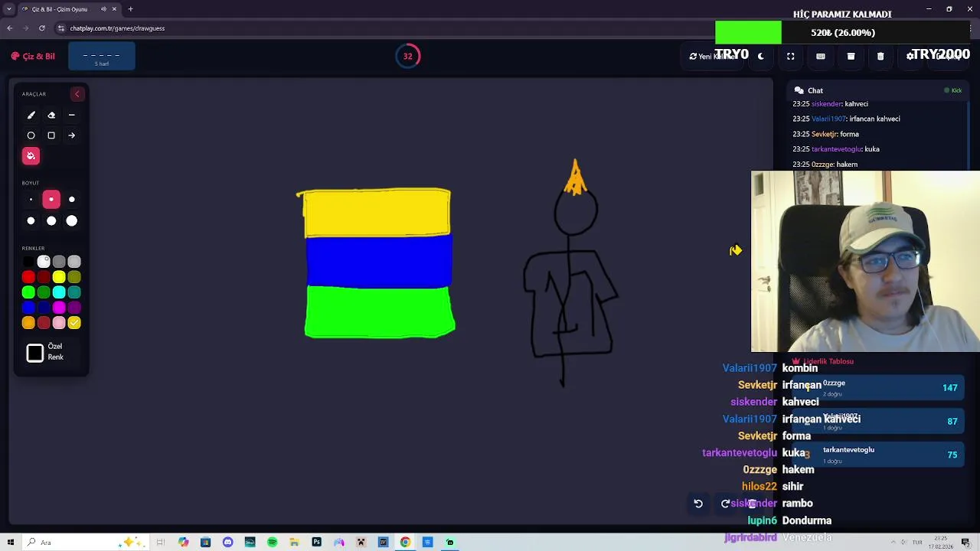Image resolution: width=980 pixels, height=551 pixels.
Task: Open Spotify from the taskbar
Action: coord(272,543)
